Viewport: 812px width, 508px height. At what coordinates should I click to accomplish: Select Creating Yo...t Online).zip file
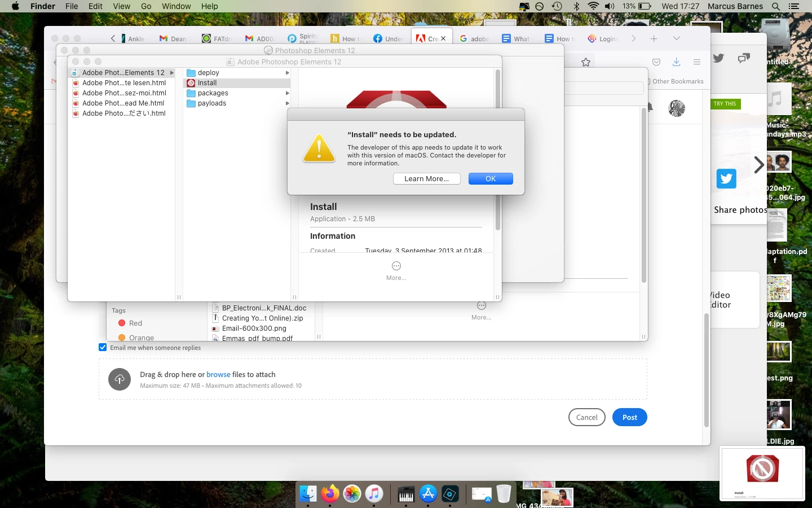(262, 318)
